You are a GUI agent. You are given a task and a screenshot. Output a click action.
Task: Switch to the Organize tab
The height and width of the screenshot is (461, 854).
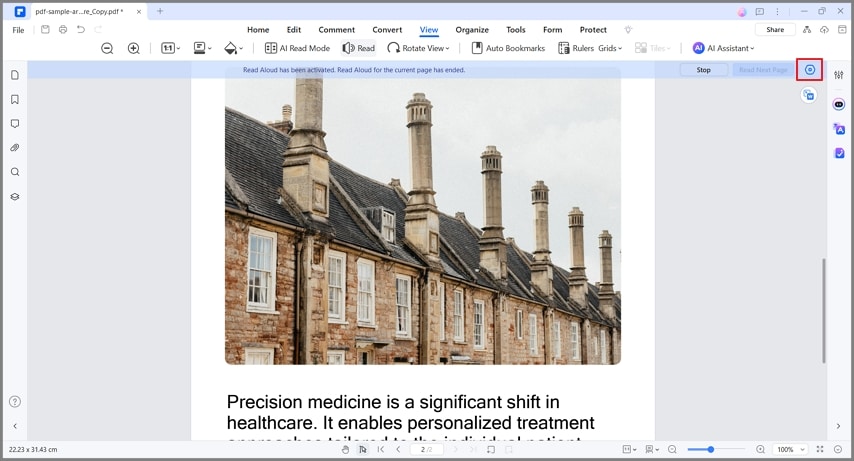(472, 30)
